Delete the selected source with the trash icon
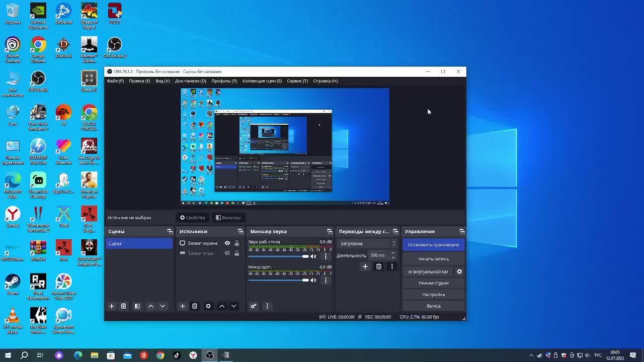This screenshot has height=362, width=644. [195, 306]
